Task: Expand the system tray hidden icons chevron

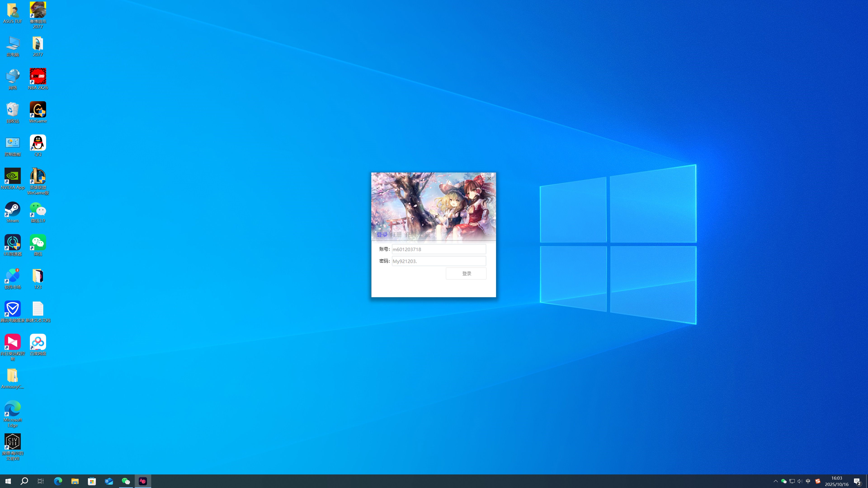Action: 775,481
